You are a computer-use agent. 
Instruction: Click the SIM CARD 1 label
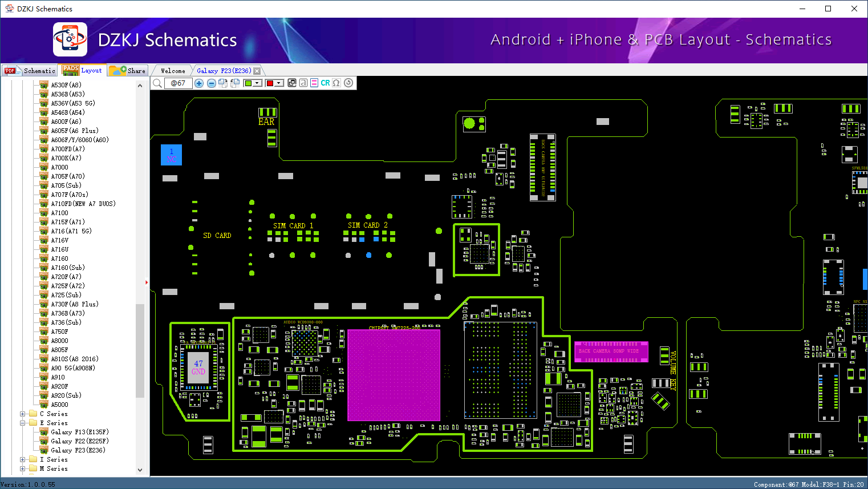(293, 225)
